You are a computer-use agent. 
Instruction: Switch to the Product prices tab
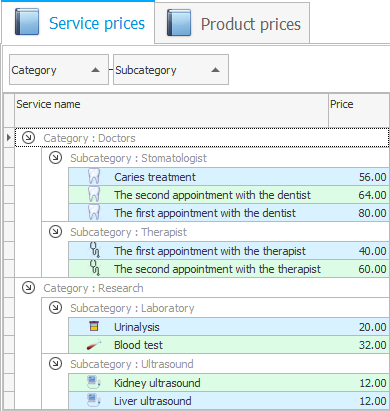click(x=232, y=23)
